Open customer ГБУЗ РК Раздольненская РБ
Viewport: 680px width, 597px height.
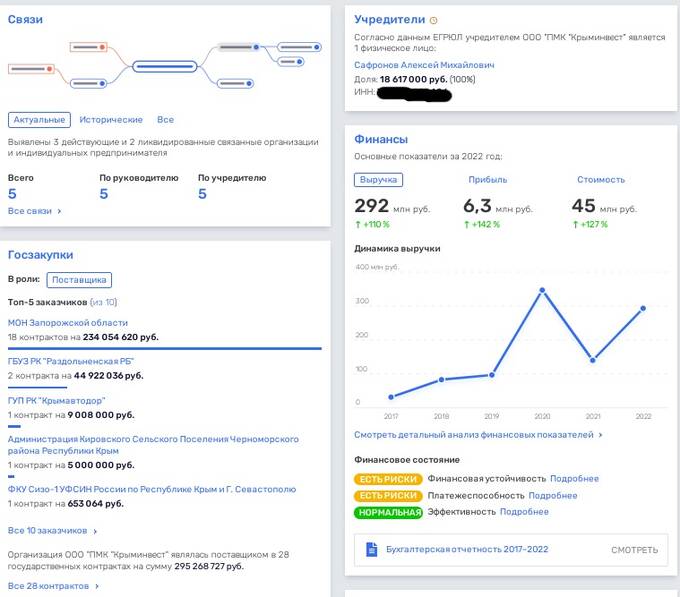point(71,362)
